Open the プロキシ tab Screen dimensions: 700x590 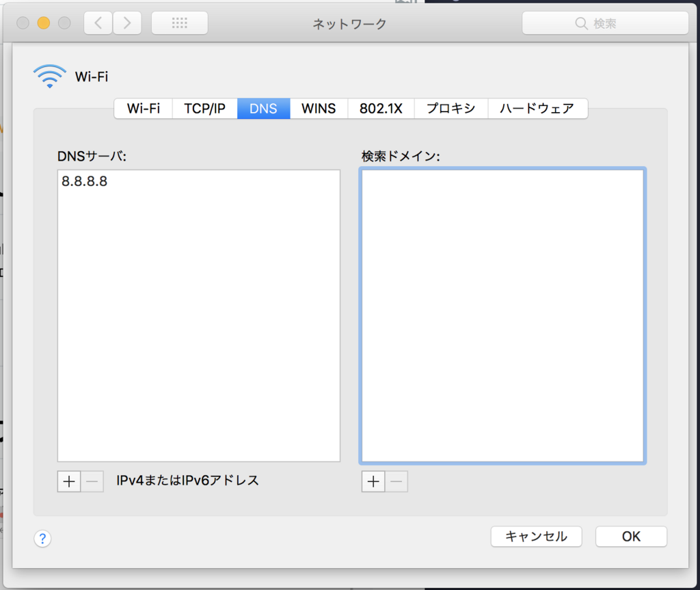pos(451,109)
